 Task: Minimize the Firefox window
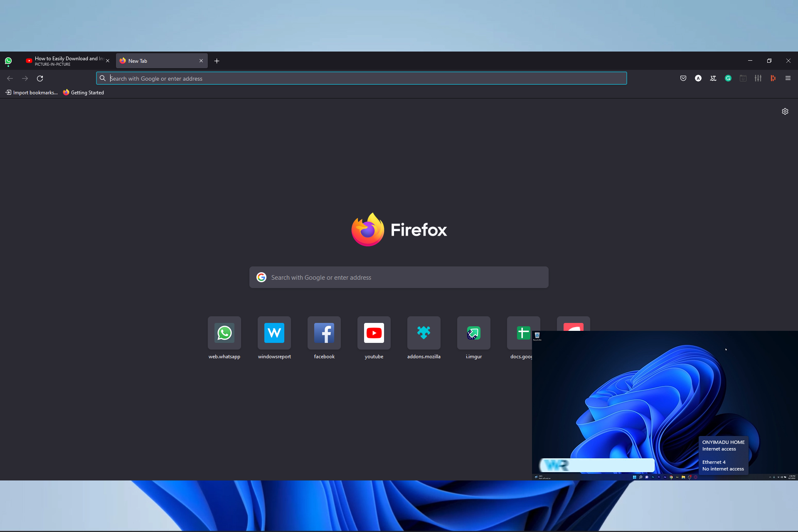click(x=750, y=61)
